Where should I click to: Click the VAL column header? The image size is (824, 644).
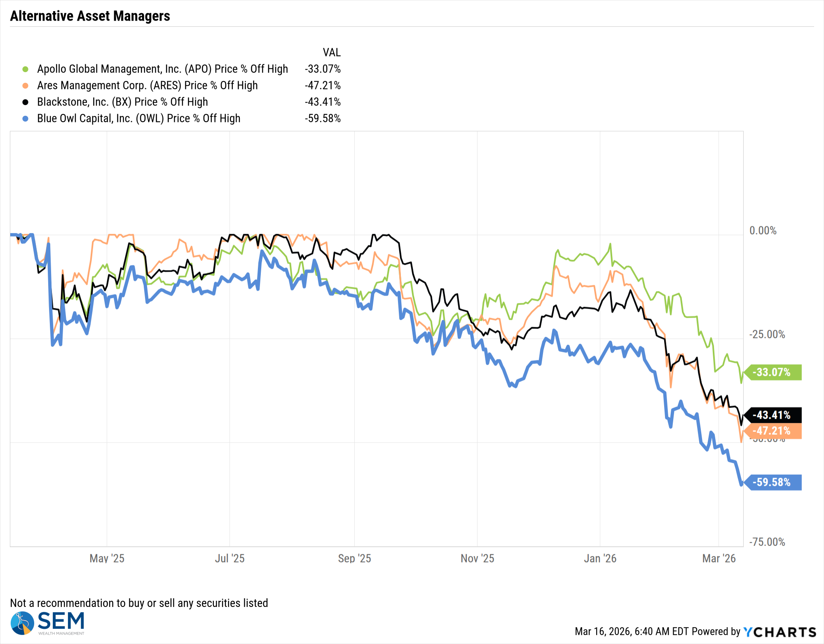332,53
